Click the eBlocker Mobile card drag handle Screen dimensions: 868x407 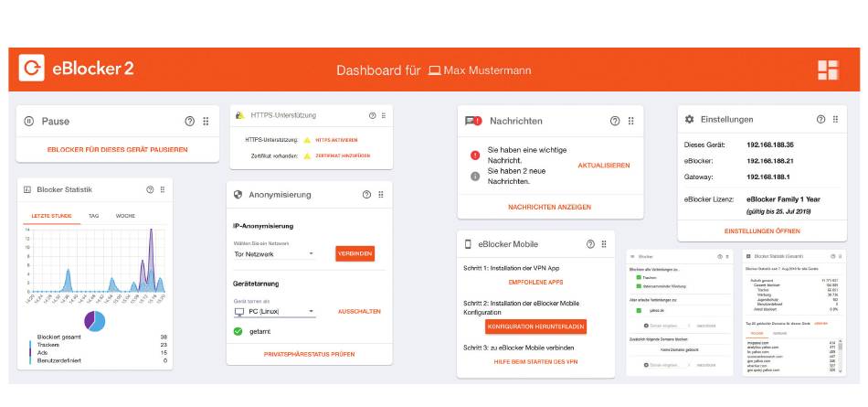(604, 244)
